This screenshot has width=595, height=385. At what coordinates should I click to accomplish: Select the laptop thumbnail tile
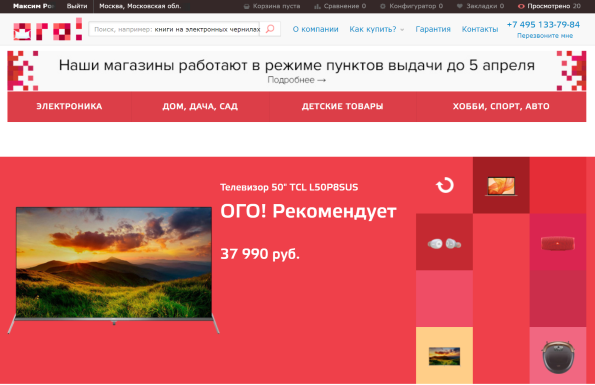501,185
